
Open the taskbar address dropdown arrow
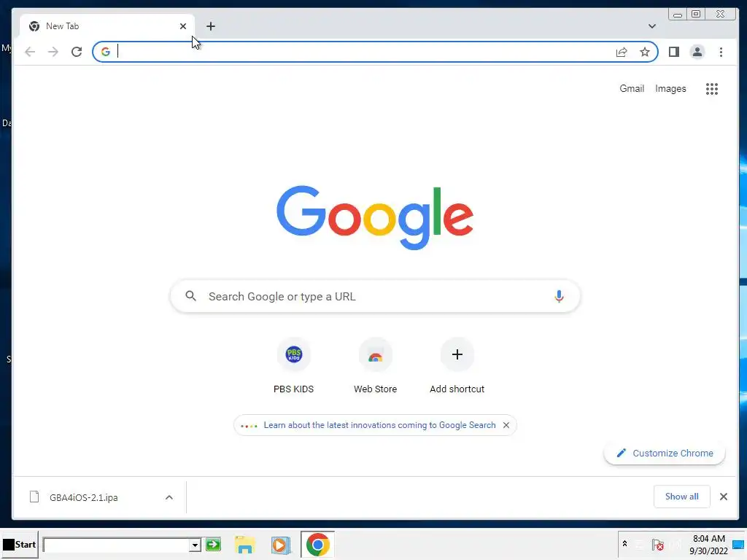pos(194,545)
